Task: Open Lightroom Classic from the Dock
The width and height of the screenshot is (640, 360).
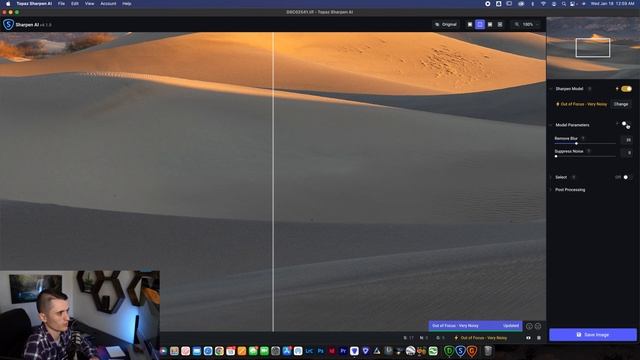Action: (309, 351)
